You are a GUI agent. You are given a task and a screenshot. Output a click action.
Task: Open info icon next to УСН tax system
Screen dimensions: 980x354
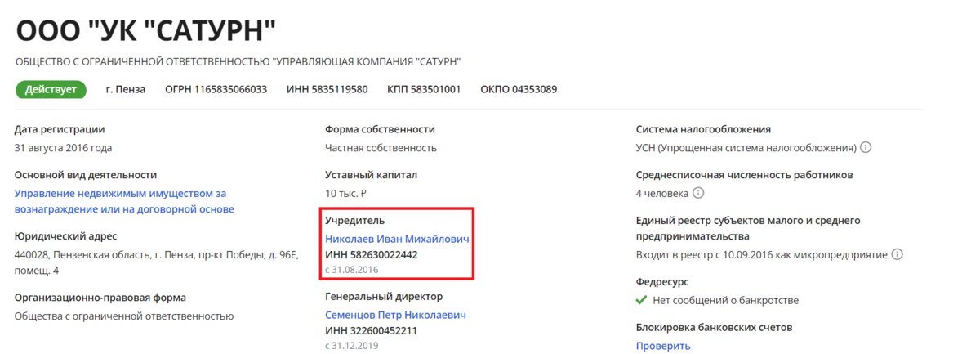866,148
